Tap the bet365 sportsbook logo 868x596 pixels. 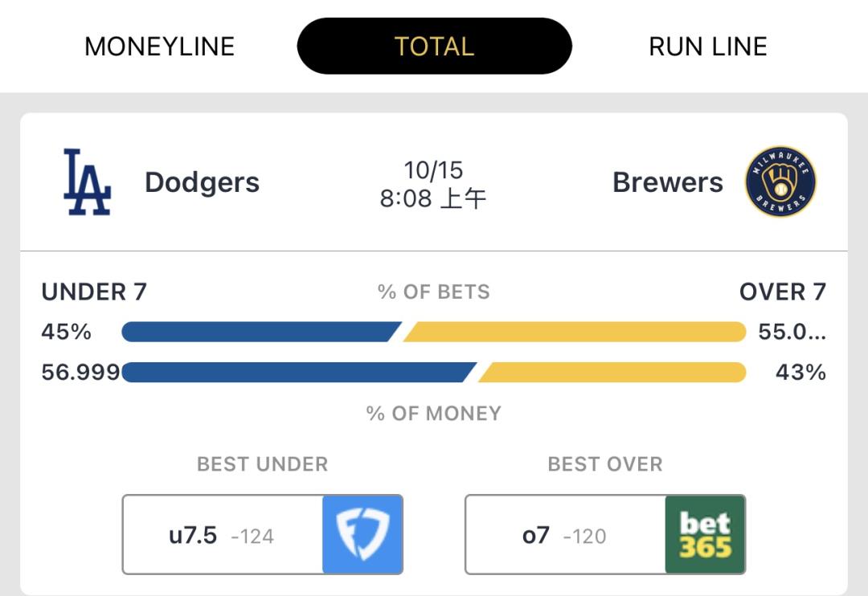tap(705, 534)
